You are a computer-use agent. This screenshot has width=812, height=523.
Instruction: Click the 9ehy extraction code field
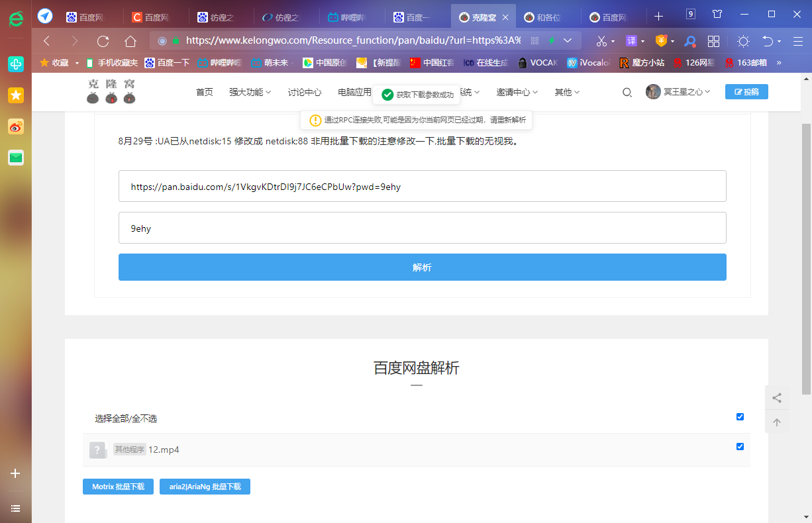point(423,228)
